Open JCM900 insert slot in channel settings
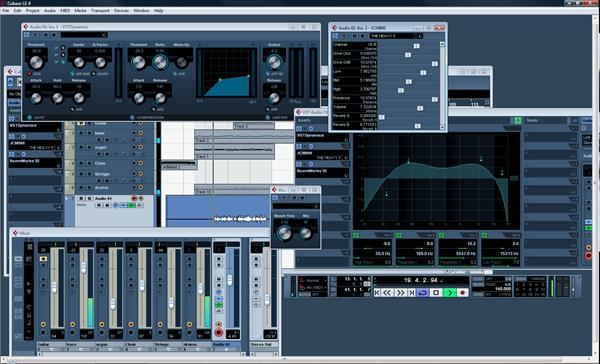Viewport: 600px width, 364px height. (322, 154)
